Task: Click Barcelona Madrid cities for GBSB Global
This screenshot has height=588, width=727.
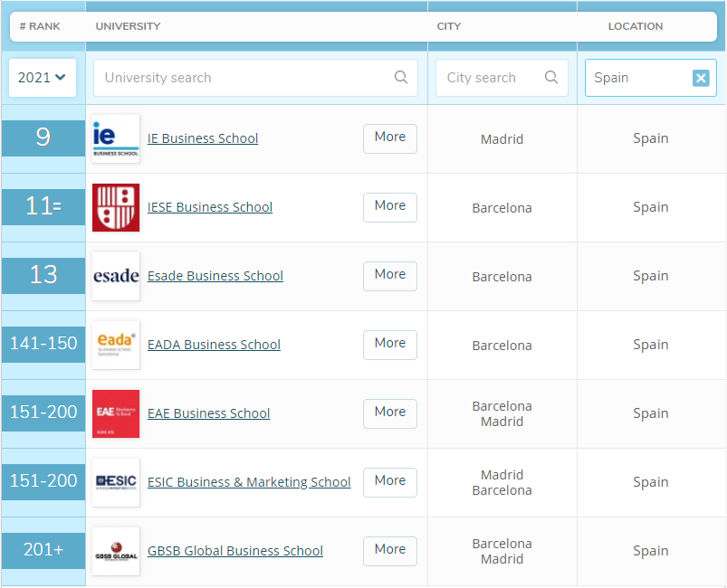Action: (502, 551)
